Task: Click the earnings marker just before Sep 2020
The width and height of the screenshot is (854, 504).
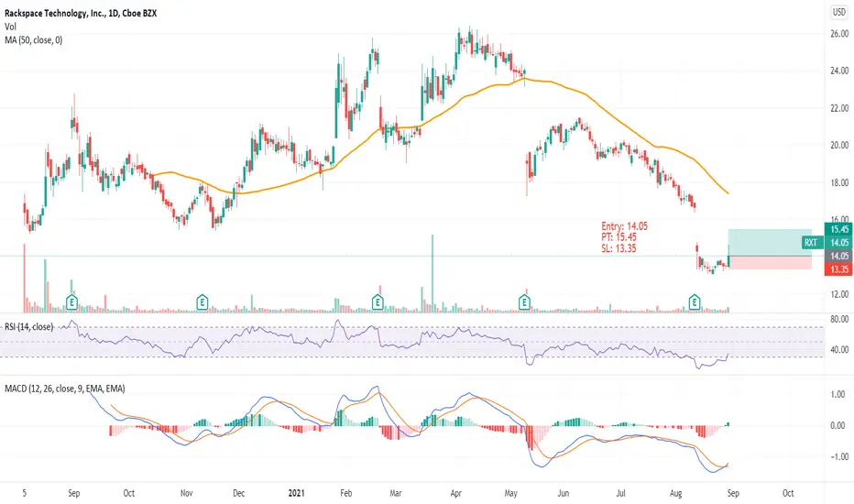Action: [71, 301]
